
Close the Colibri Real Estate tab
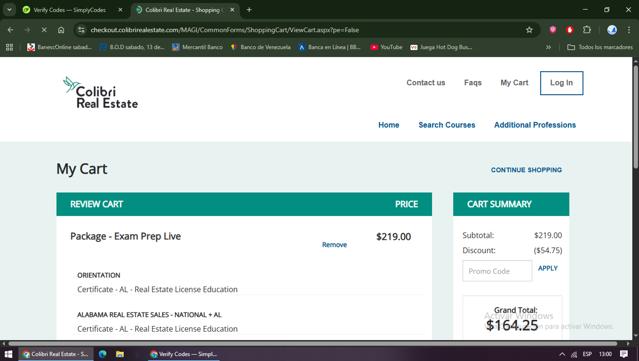click(x=232, y=10)
